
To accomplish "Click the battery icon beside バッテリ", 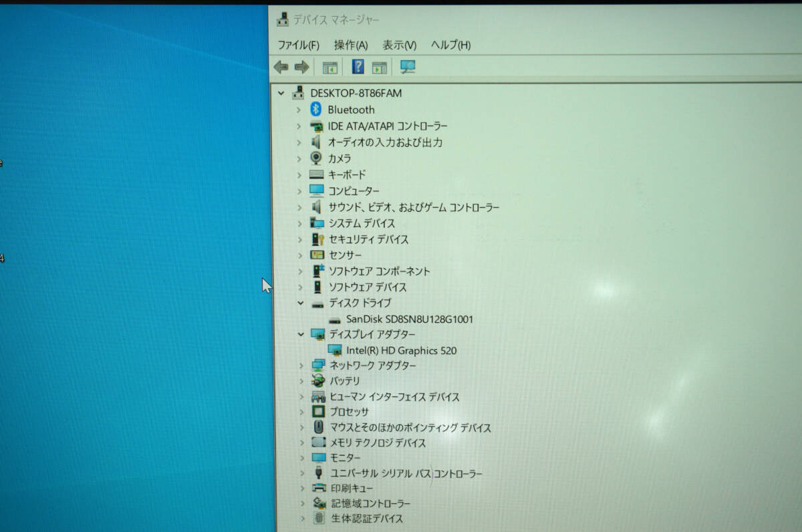I will point(319,381).
